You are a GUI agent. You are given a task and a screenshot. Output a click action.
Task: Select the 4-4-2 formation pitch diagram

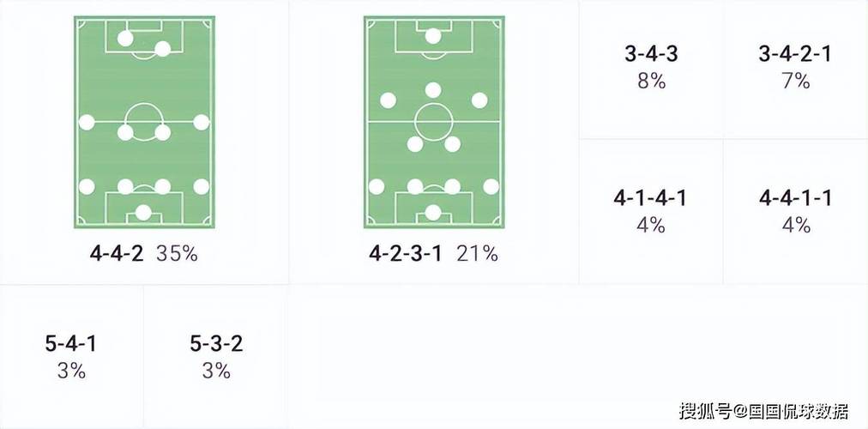point(144,123)
